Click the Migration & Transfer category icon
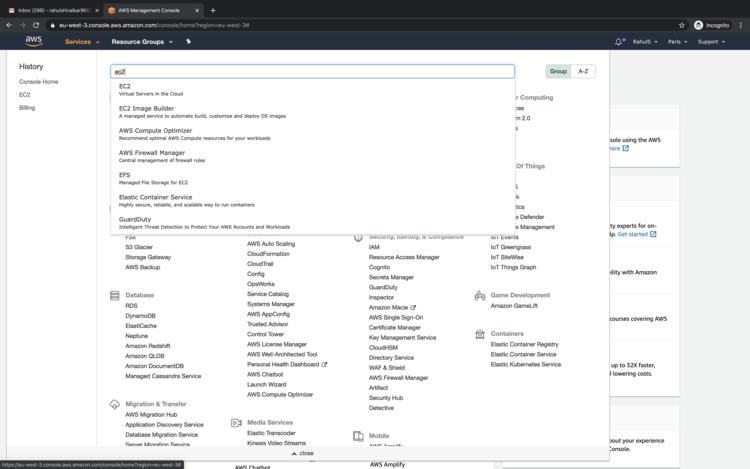This screenshot has height=469, width=750. (115, 404)
